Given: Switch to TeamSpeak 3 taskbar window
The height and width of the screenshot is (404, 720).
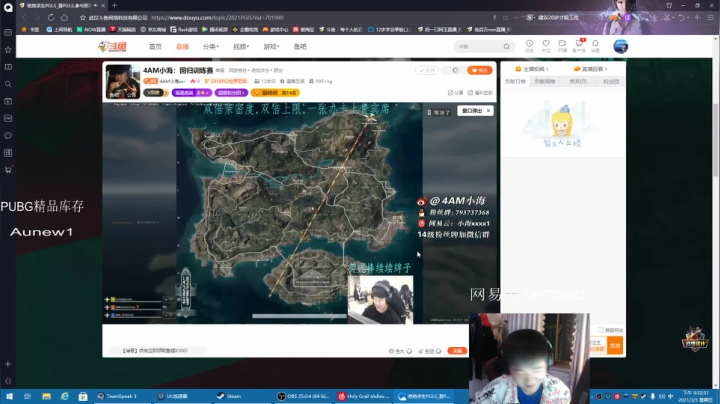Looking at the screenshot, I should 122,396.
